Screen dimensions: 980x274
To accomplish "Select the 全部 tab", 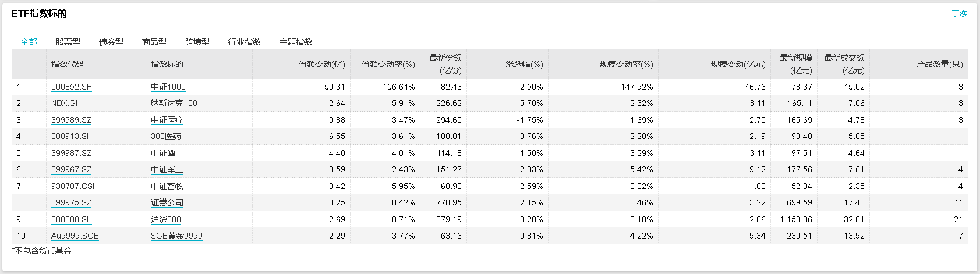I will (x=29, y=42).
